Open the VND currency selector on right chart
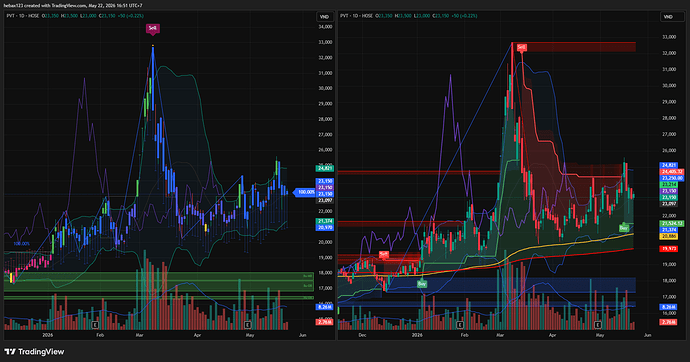Image resolution: width=690 pixels, height=362 pixels. pos(668,17)
